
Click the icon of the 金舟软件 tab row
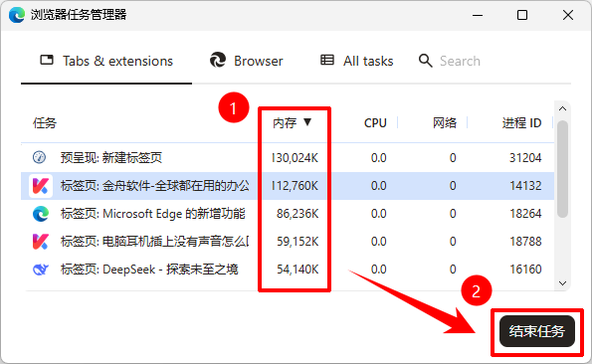click(x=41, y=186)
